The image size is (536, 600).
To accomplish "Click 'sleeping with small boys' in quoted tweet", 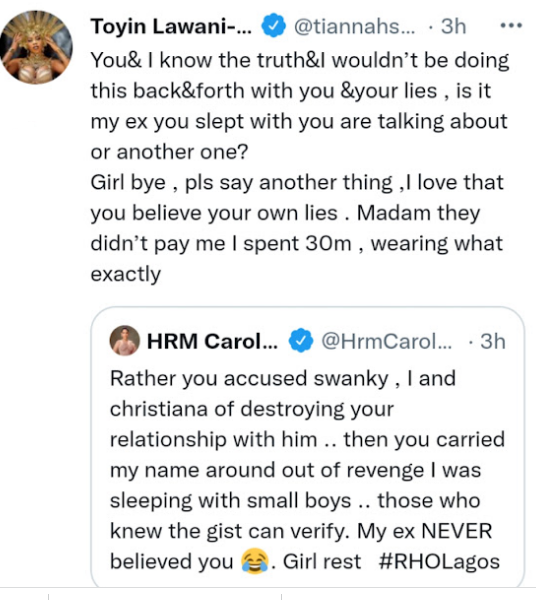I will 231,501.
